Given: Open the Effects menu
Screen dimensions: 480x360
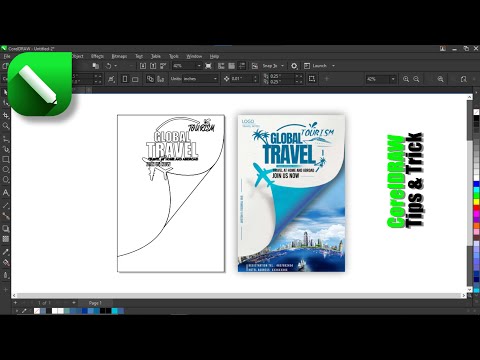Looking at the screenshot, I should (97, 56).
